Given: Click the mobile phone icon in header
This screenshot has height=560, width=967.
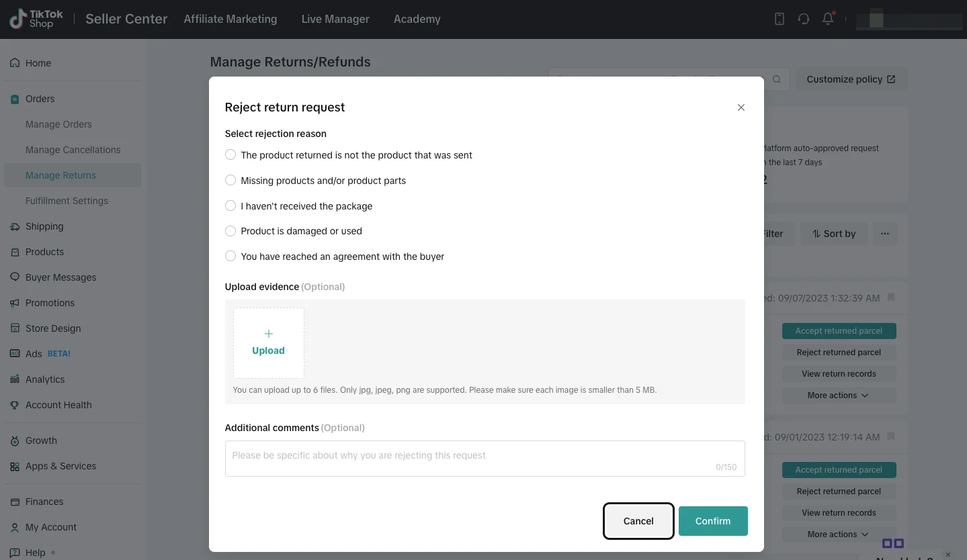Looking at the screenshot, I should [x=780, y=19].
